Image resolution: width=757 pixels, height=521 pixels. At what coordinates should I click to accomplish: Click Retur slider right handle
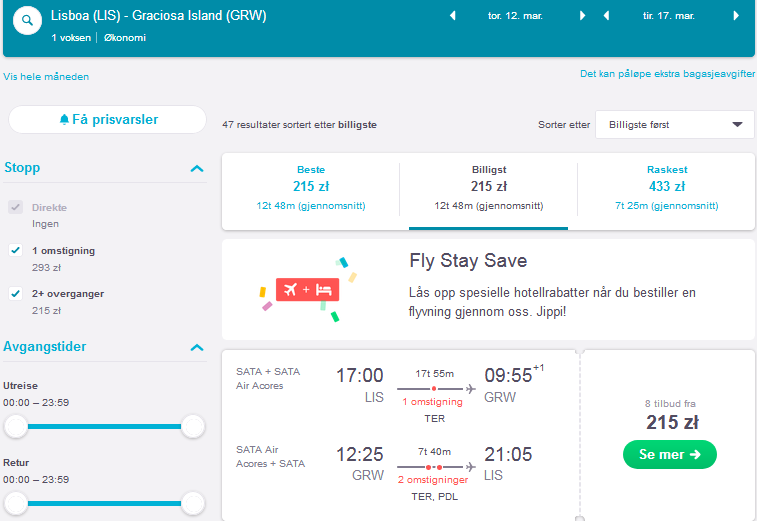pos(193,503)
